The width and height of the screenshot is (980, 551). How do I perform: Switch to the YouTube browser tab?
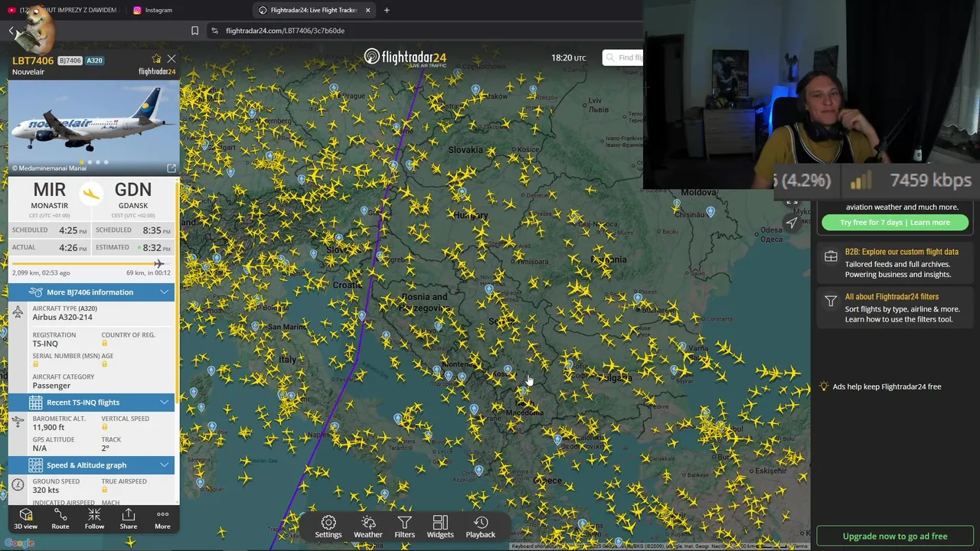64,10
